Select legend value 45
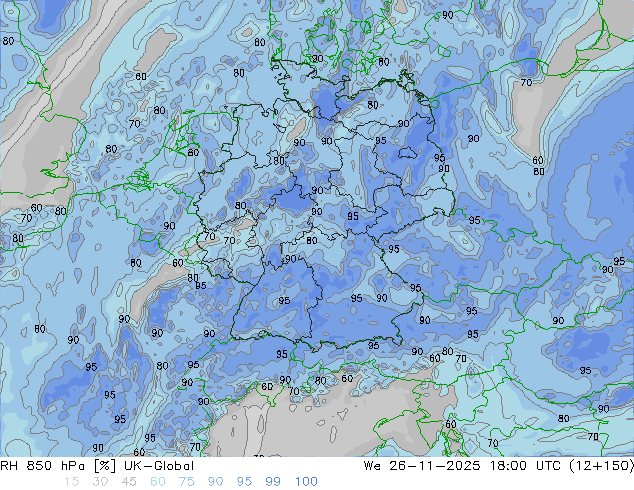 pos(129,482)
